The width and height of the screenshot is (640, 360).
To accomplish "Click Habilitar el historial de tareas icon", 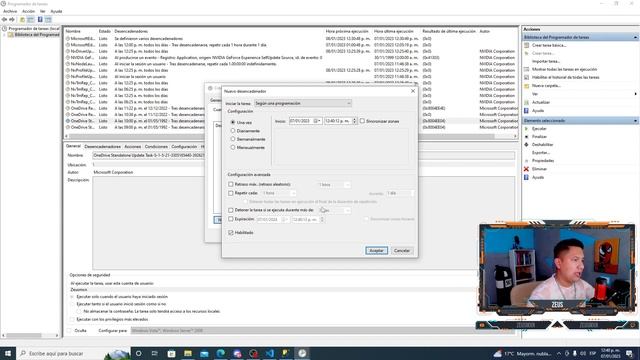I will 527,77.
